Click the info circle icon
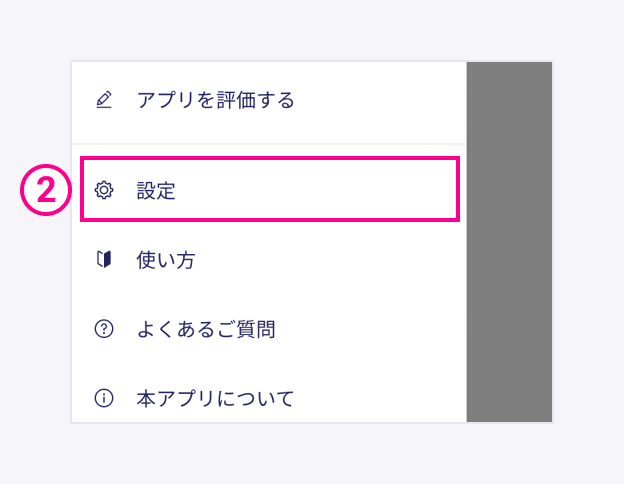 [104, 398]
